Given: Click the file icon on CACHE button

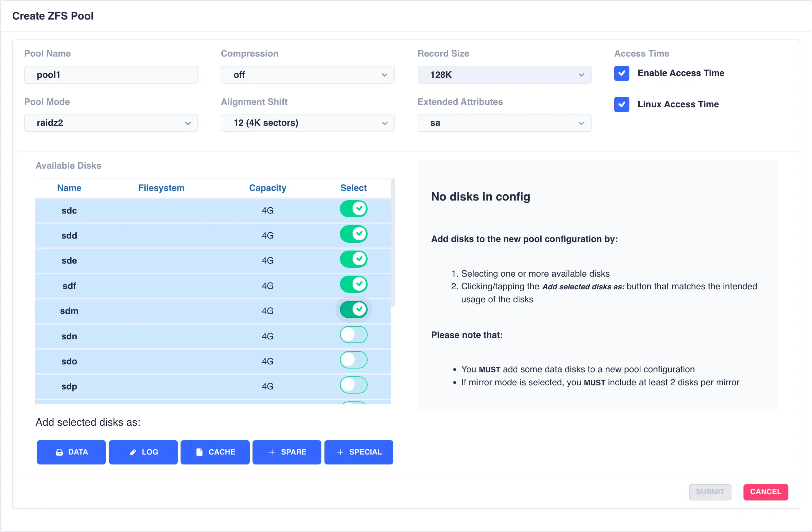Looking at the screenshot, I should [x=199, y=452].
